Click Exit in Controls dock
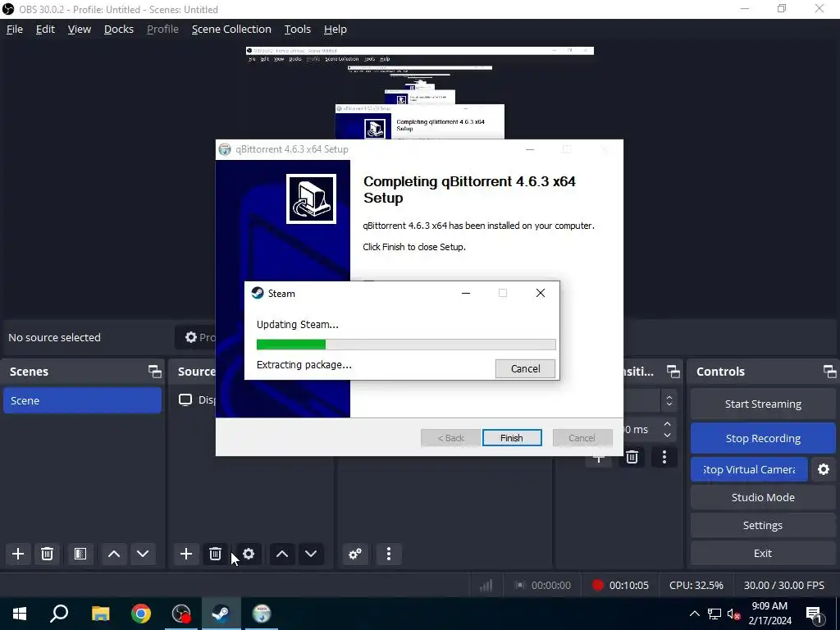The image size is (840, 630). click(763, 553)
